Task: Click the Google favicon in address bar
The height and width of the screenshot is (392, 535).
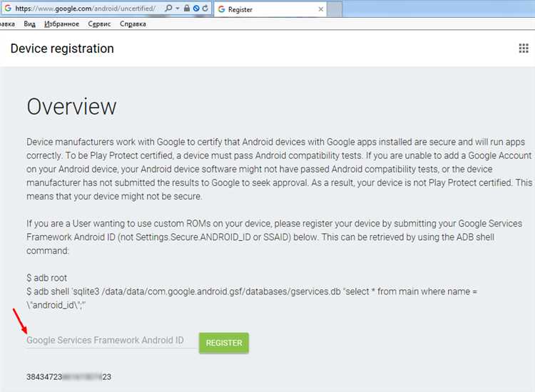Action: (x=8, y=8)
